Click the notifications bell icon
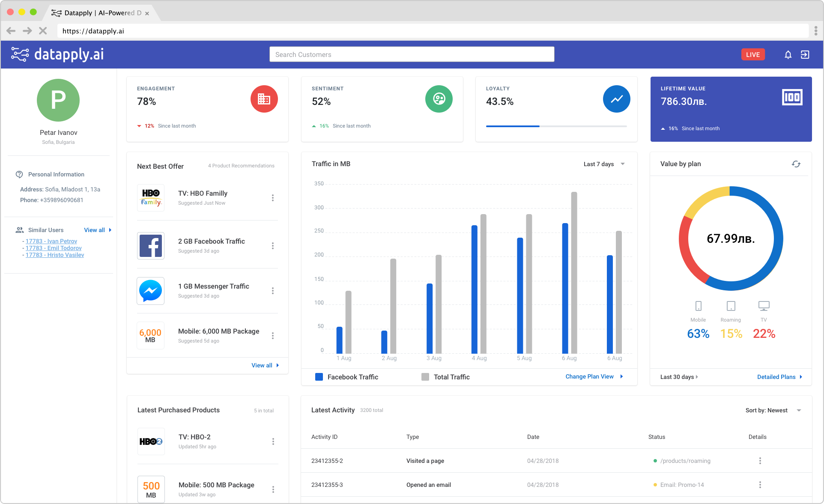824x504 pixels. click(788, 55)
